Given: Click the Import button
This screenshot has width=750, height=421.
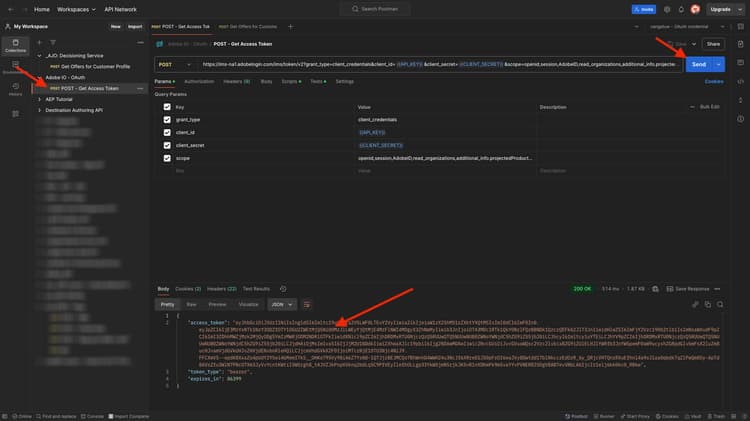Looking at the screenshot, I should tap(135, 27).
